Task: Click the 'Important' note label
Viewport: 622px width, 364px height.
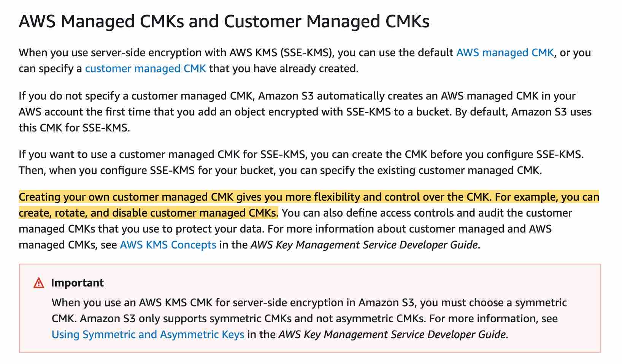Action: pos(77,283)
